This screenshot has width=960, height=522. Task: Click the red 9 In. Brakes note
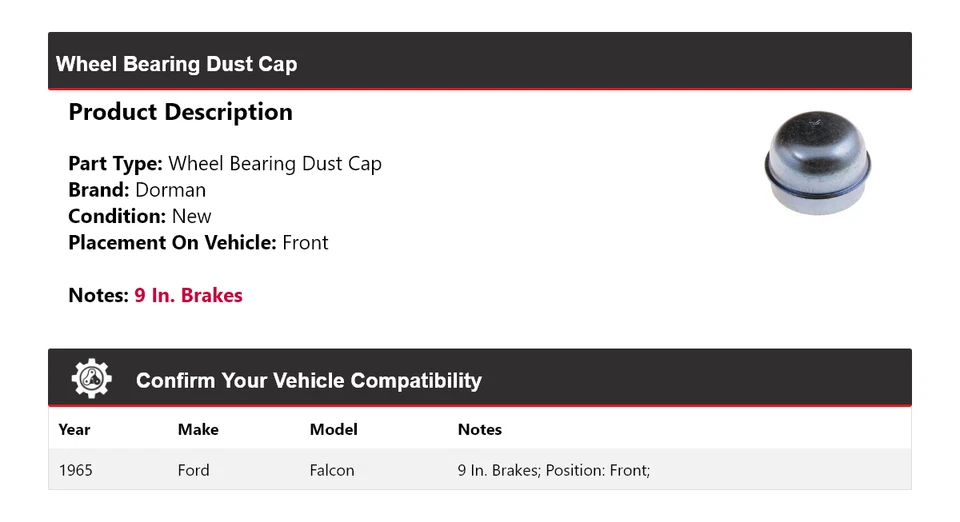189,295
